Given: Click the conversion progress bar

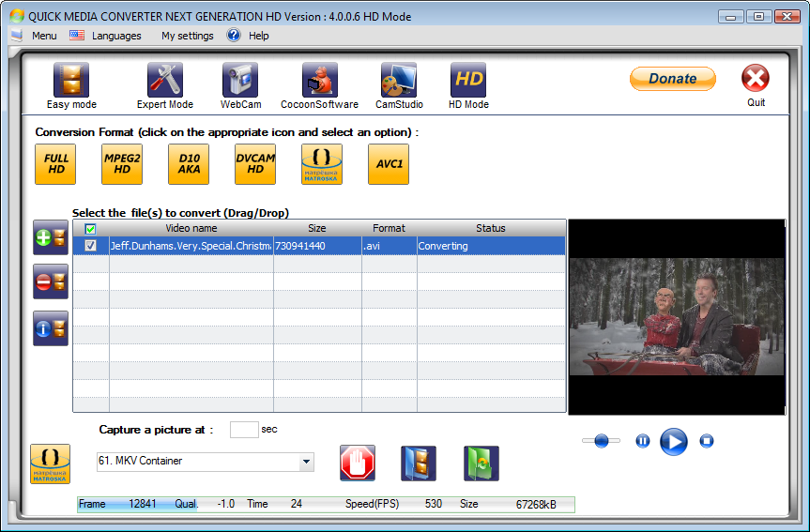Looking at the screenshot, I should pos(326,505).
